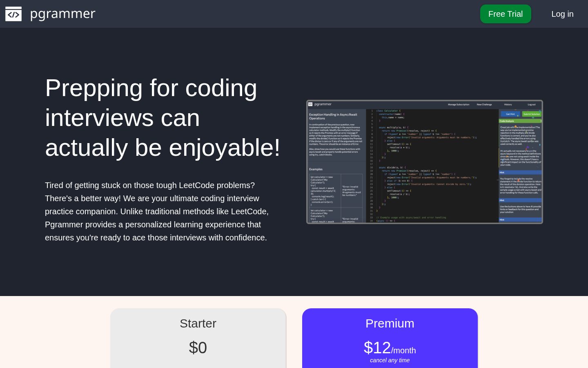Screen dimensions: 588x368
Task: Click the pgrammer code logo icon
Action: [x=13, y=14]
